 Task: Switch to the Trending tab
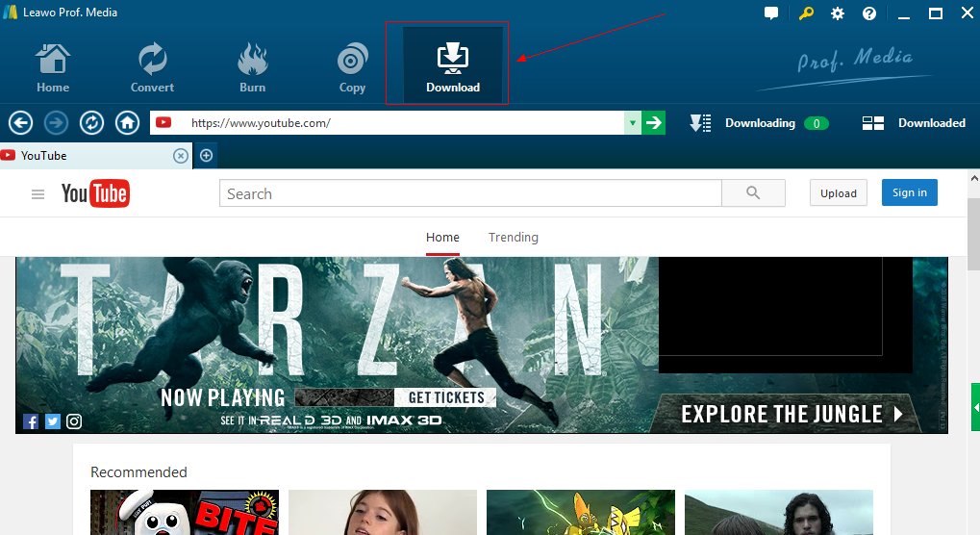click(514, 238)
